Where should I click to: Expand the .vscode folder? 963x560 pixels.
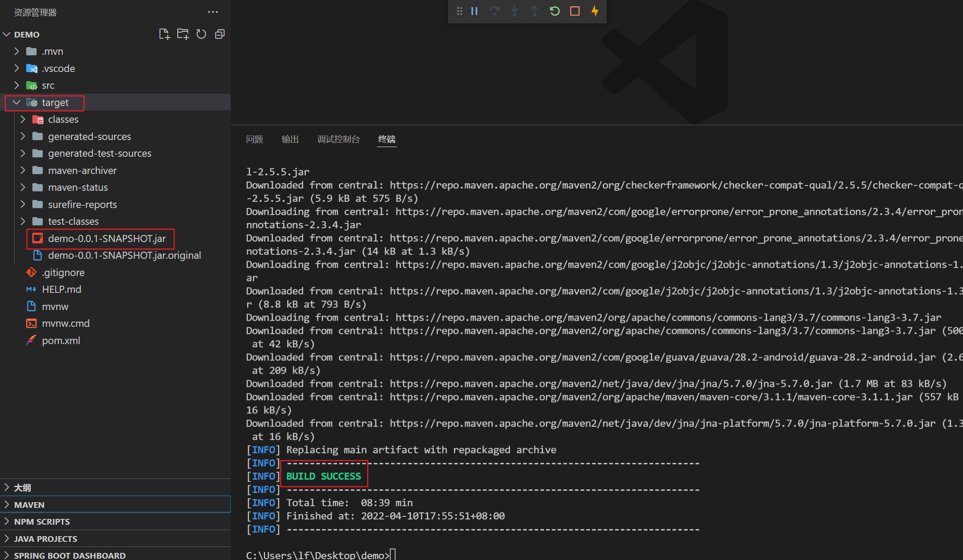point(17,68)
